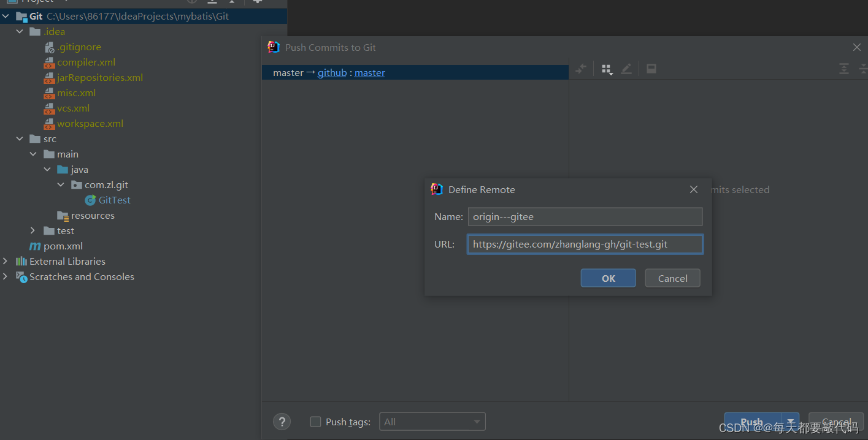The height and width of the screenshot is (440, 868).
Task: Confirm Define Remote with OK
Action: click(x=608, y=278)
